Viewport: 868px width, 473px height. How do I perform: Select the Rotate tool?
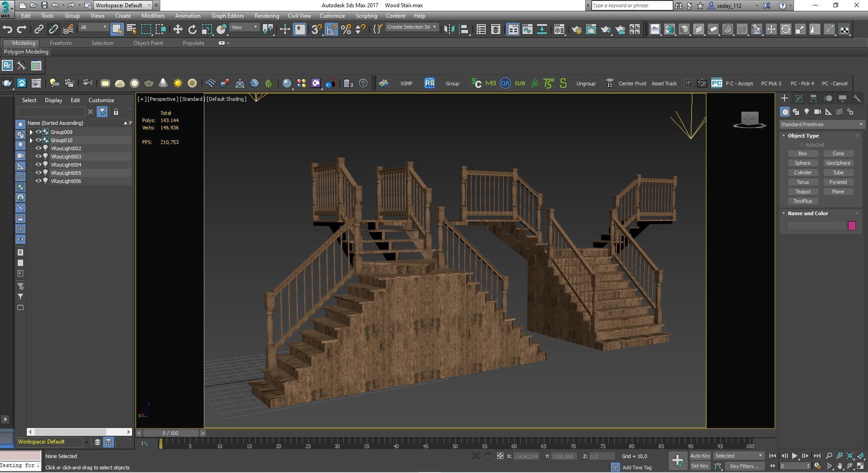192,30
